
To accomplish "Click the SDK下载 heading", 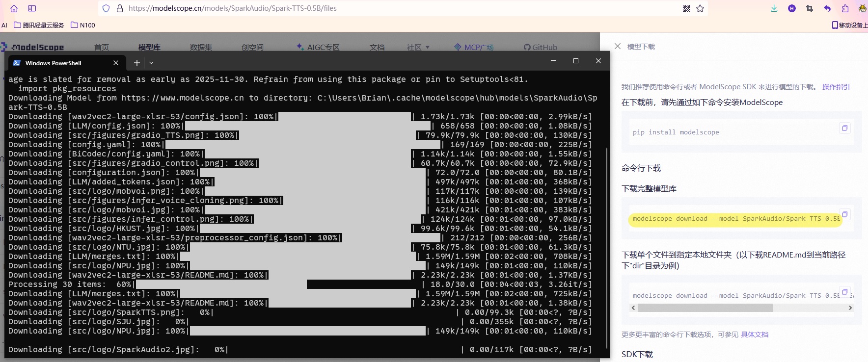I will pos(637,355).
